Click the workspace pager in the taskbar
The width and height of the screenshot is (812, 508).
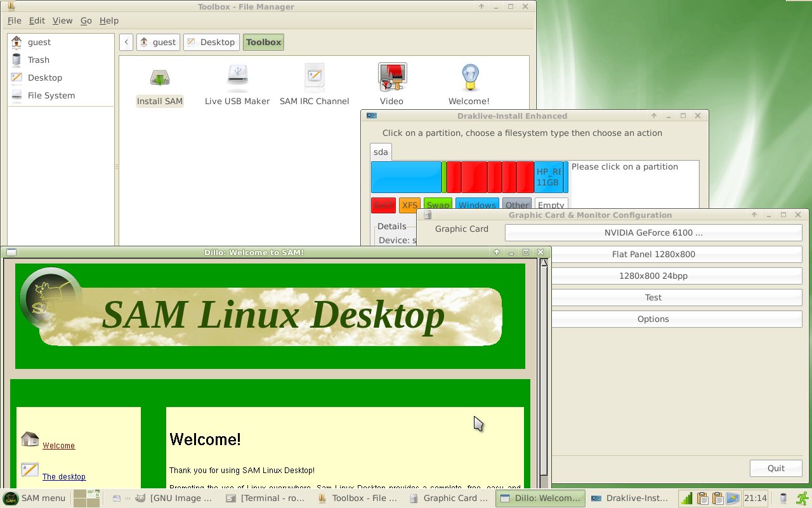tap(87, 498)
